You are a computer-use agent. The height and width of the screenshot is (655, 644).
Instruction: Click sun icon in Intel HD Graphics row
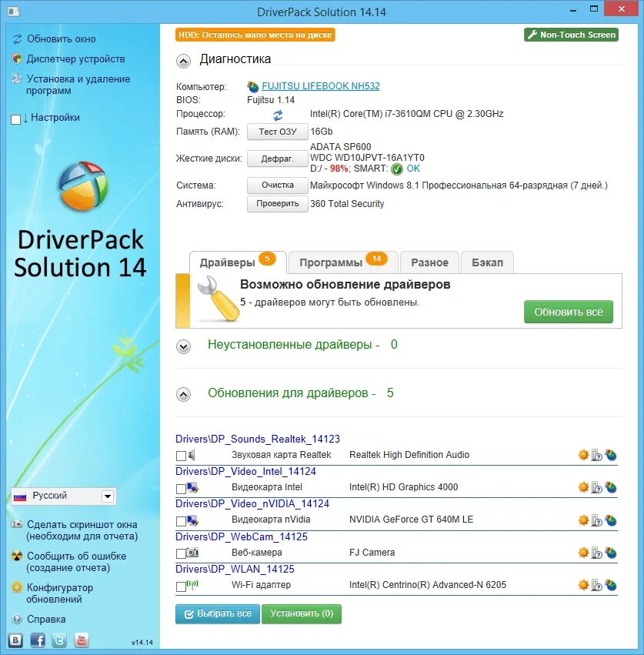[583, 487]
